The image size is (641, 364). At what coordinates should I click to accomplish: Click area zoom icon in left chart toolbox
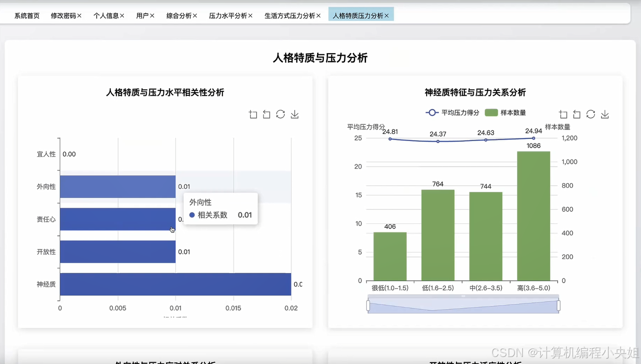click(253, 114)
